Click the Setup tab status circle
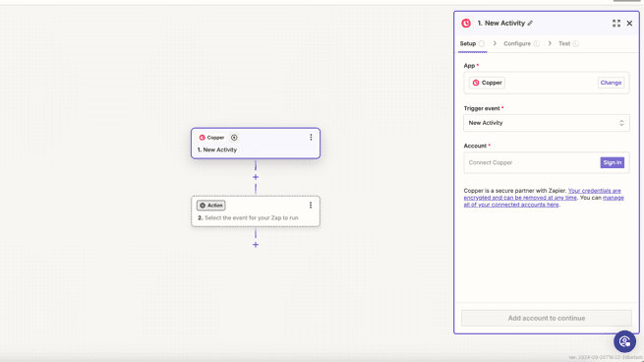This screenshot has height=362, width=644. point(482,43)
